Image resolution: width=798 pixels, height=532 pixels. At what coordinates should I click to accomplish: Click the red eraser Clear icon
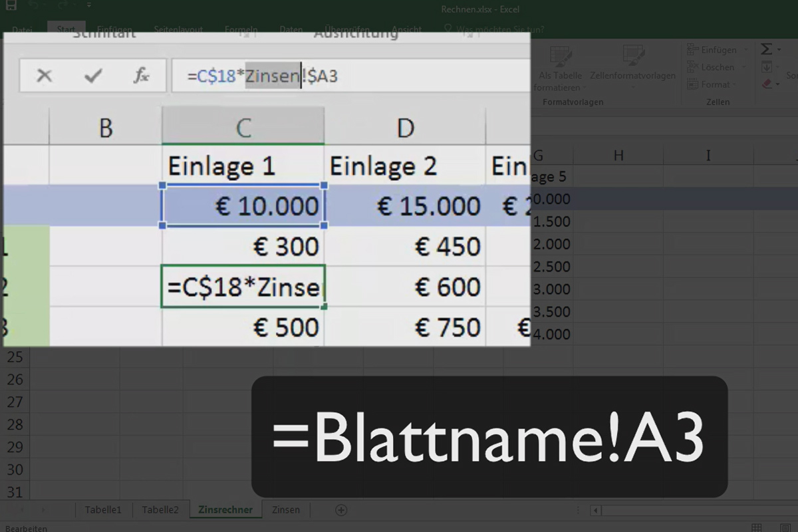tap(767, 84)
